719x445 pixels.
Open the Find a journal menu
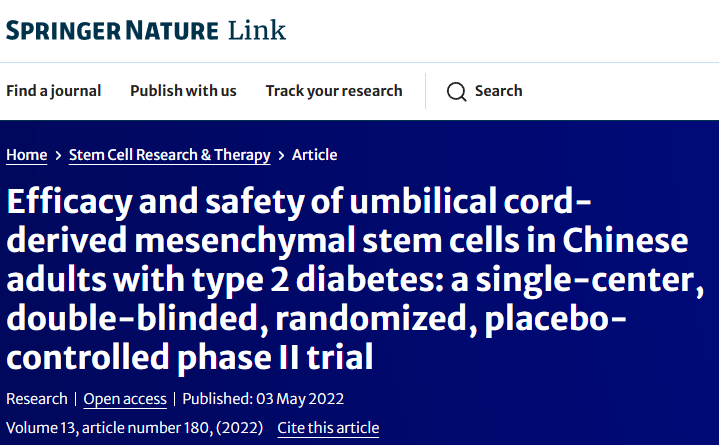click(53, 91)
